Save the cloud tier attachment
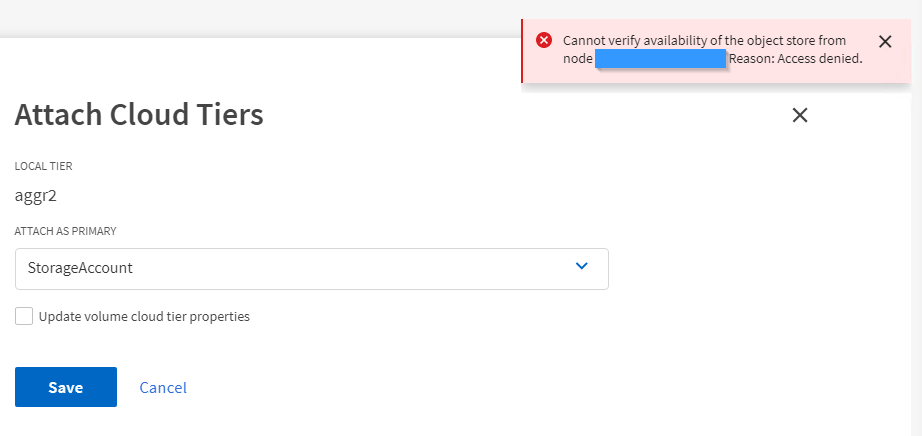 (x=65, y=387)
